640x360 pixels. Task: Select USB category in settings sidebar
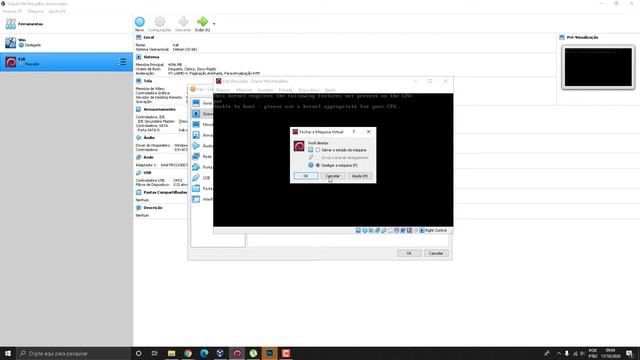coord(202,178)
